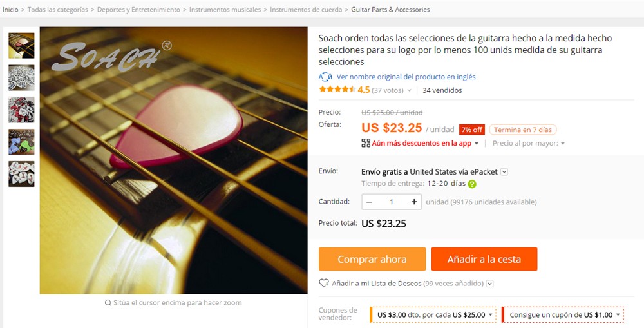Click the QR code icon for app discounts
Screen dimensions: 644x328
coord(366,143)
